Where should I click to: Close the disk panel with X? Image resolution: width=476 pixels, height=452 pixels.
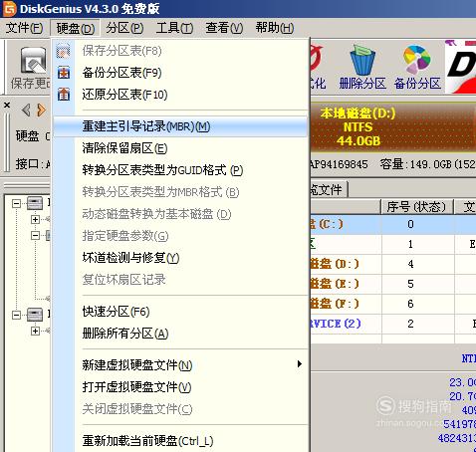[7, 106]
